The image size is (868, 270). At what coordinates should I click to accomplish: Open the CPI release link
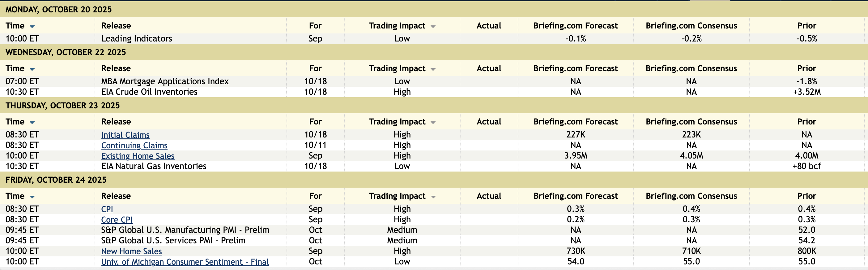click(107, 209)
